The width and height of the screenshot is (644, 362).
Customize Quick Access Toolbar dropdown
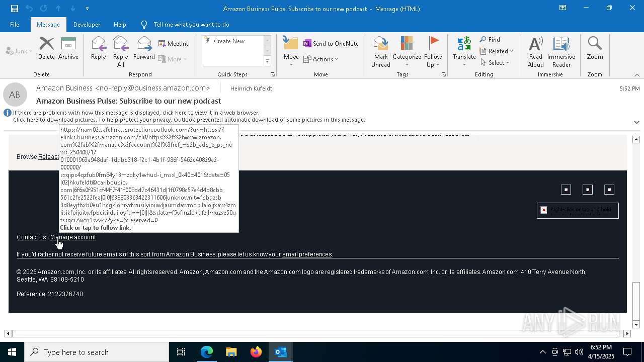[88, 9]
